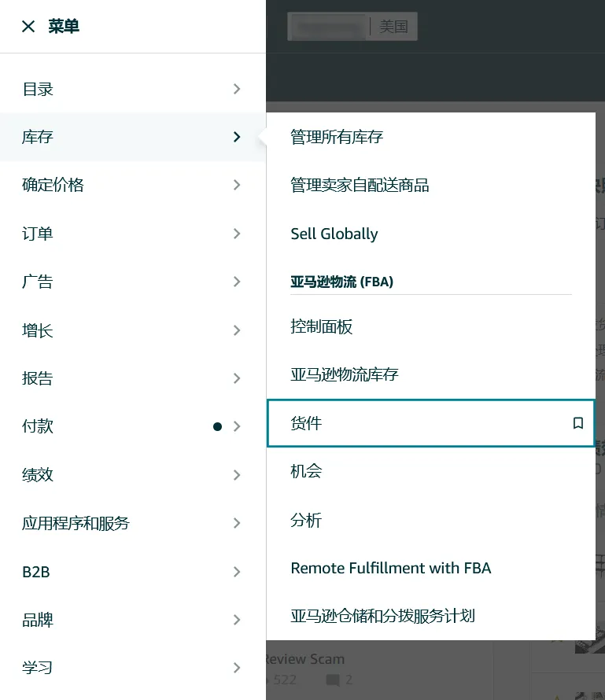This screenshot has width=605, height=700.
Task: Expand the 广告 submenu
Action: coord(236,282)
